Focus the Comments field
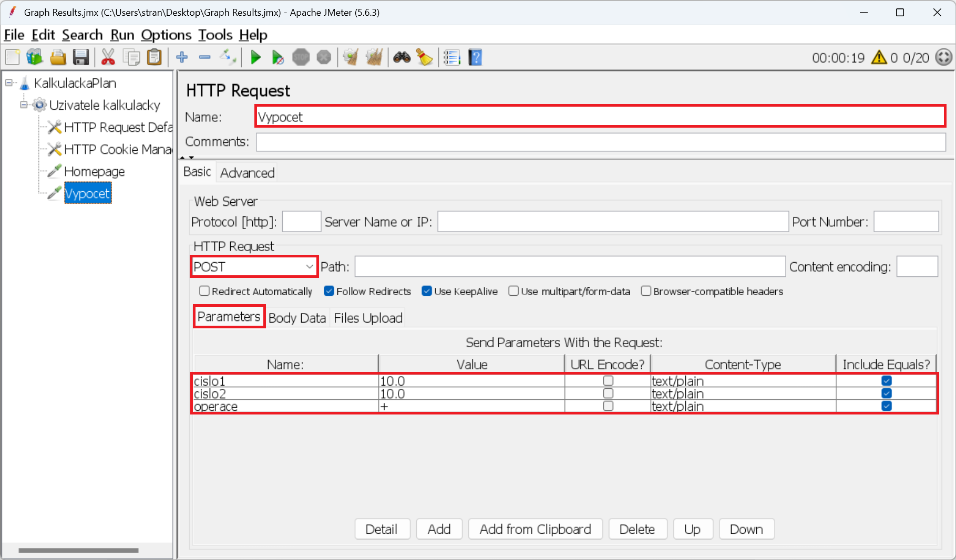Image resolution: width=956 pixels, height=560 pixels. tap(601, 142)
